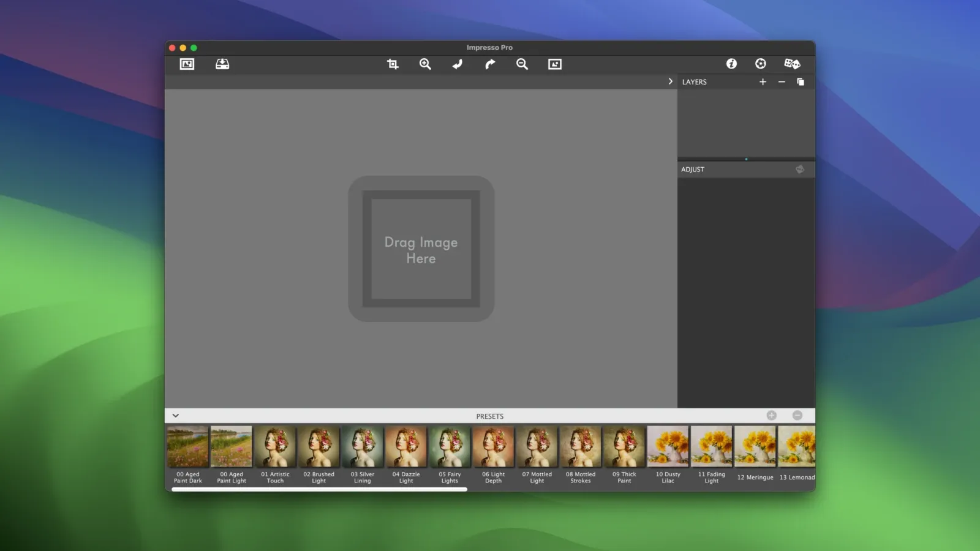
Task: Click the redo arrow
Action: point(490,64)
